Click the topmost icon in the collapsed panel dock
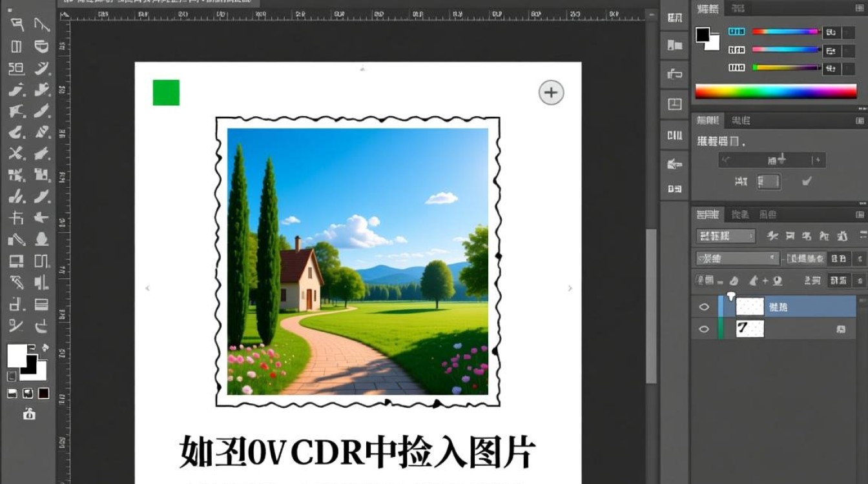The image size is (868, 484). pyautogui.click(x=675, y=18)
